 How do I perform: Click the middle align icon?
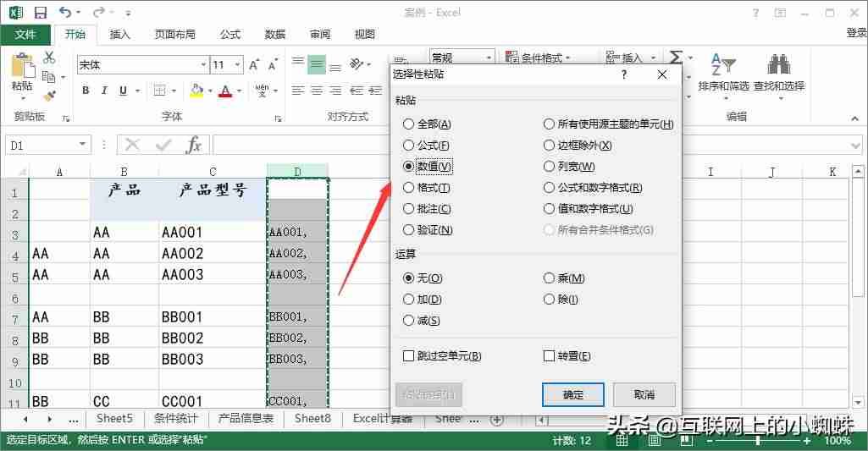point(317,64)
